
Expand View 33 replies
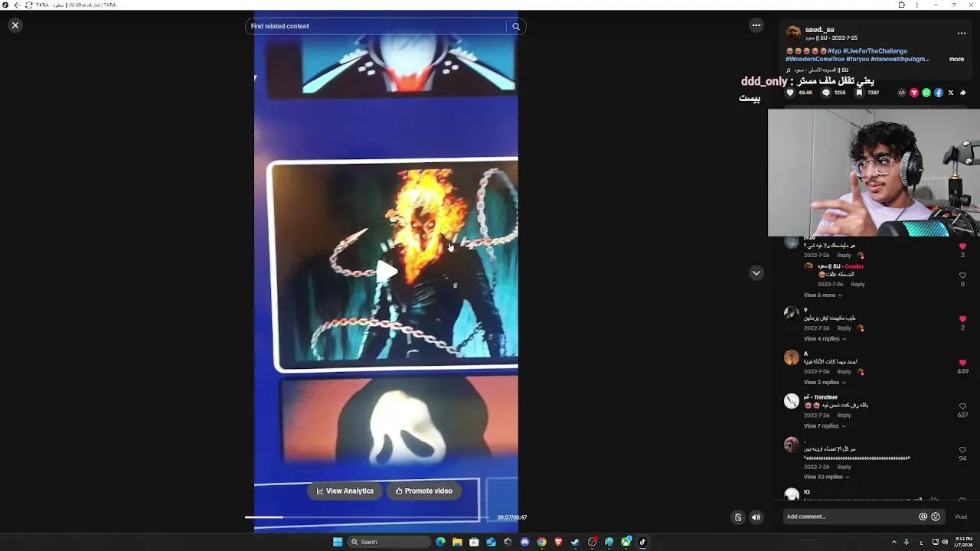click(826, 477)
